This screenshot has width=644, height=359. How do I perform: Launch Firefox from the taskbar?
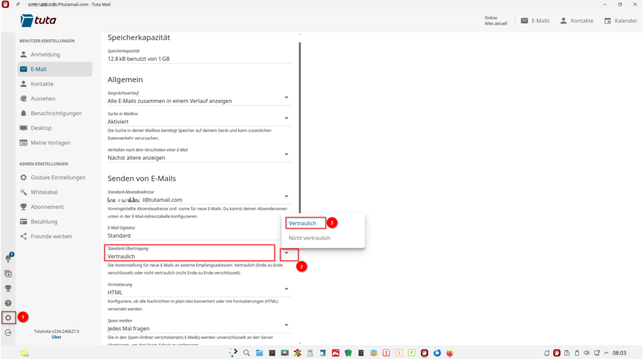pyautogui.click(x=450, y=353)
